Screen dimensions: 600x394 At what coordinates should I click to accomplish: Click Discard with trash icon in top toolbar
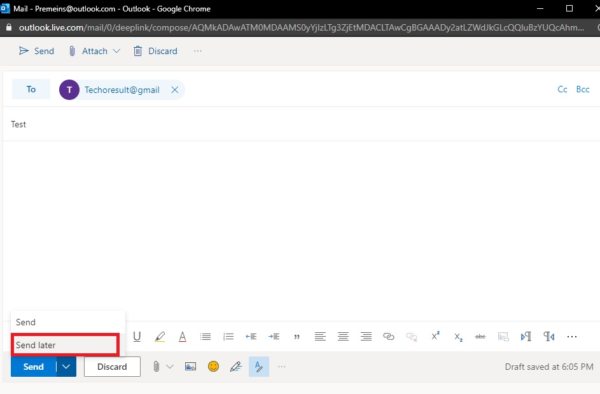(155, 51)
